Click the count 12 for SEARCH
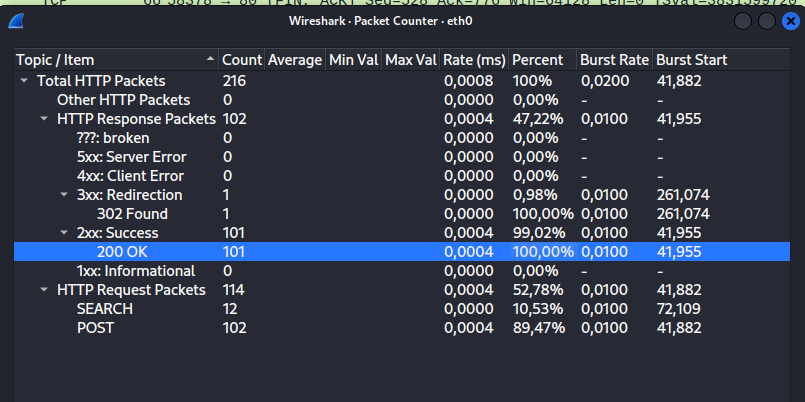The image size is (805, 402). click(230, 309)
